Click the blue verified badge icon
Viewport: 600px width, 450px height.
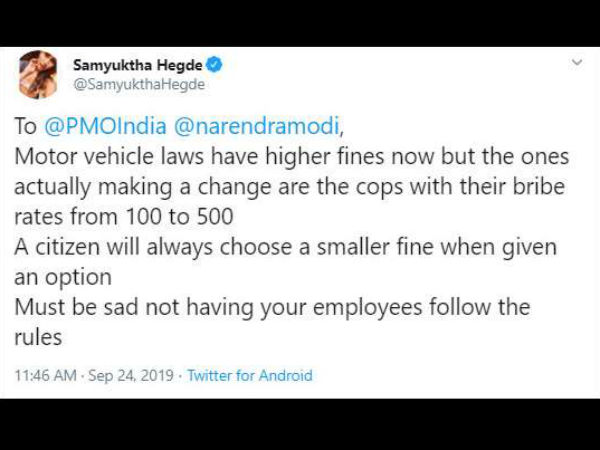pos(214,65)
